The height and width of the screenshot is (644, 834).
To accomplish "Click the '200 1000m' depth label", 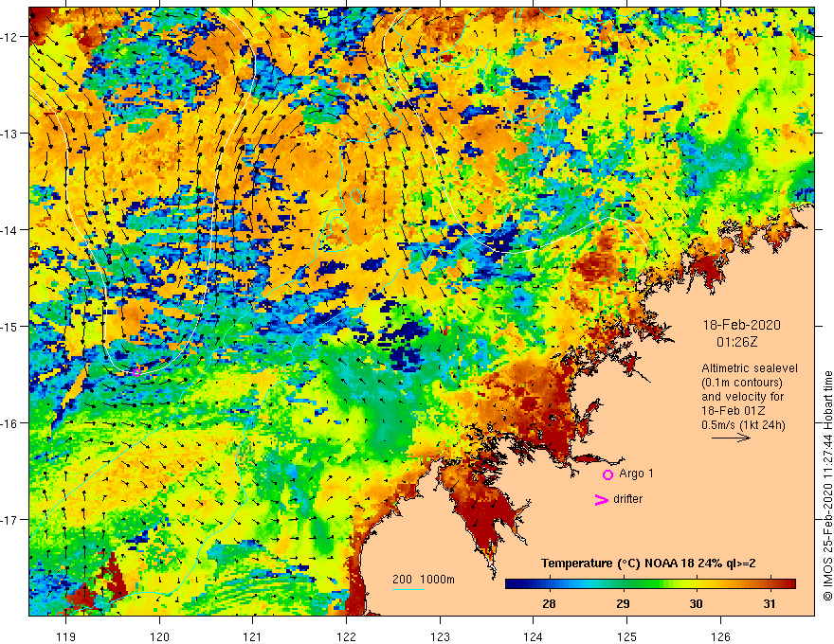I will (x=424, y=580).
